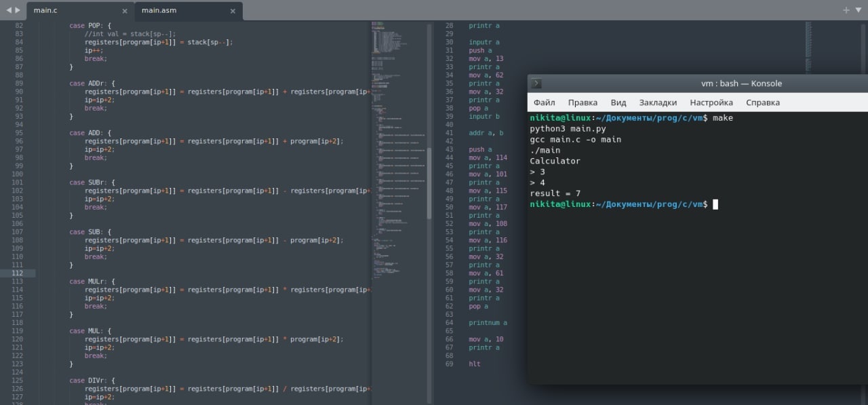The width and height of the screenshot is (868, 405).
Task: Click 'mov a, 108' instruction
Action: coord(488,224)
